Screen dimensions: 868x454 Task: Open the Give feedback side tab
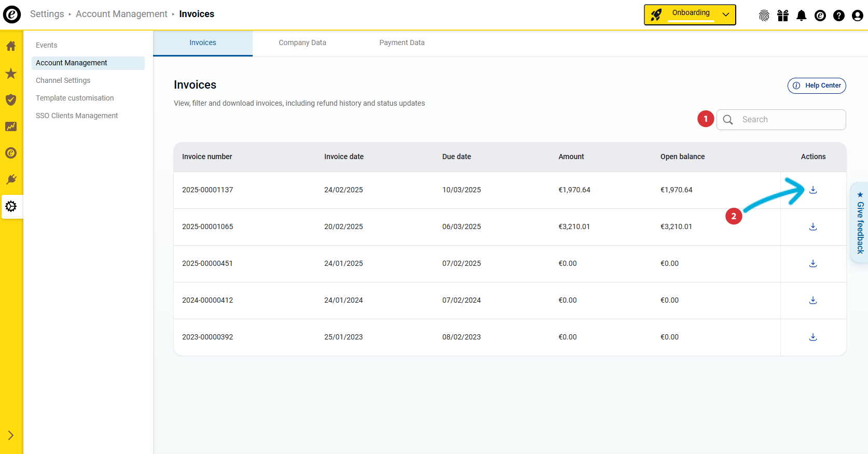click(x=860, y=223)
